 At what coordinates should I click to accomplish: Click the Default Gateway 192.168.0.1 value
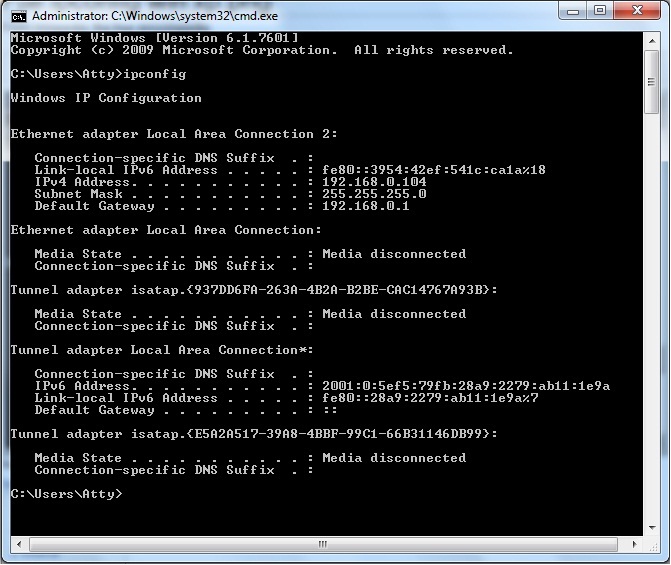click(365, 206)
